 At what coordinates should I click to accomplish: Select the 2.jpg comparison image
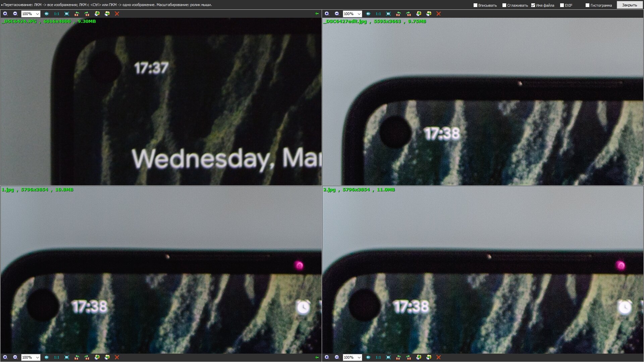(483, 270)
